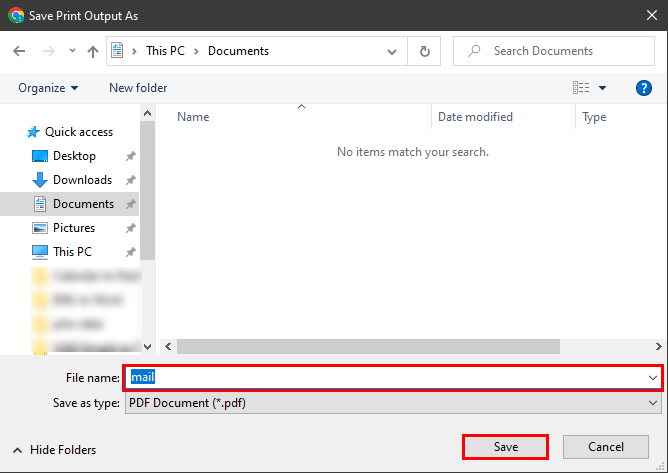Click the Back navigation arrow

pos(19,51)
